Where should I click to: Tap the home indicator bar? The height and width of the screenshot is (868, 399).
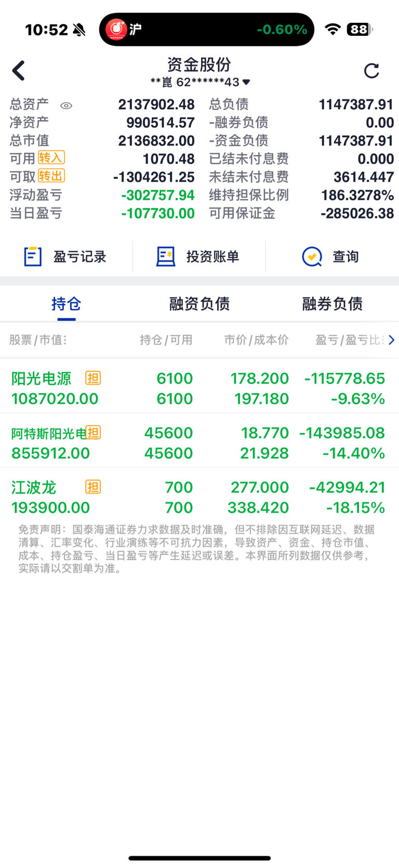click(x=199, y=858)
